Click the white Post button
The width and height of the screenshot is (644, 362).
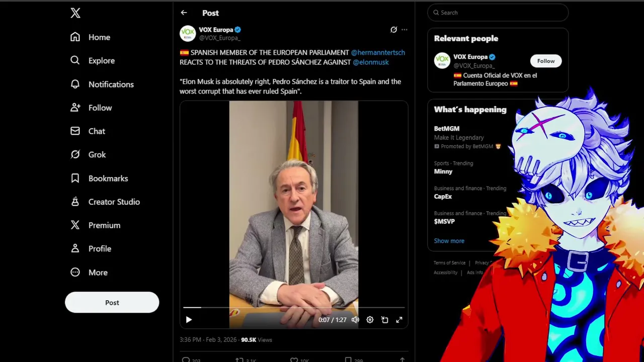pyautogui.click(x=112, y=303)
